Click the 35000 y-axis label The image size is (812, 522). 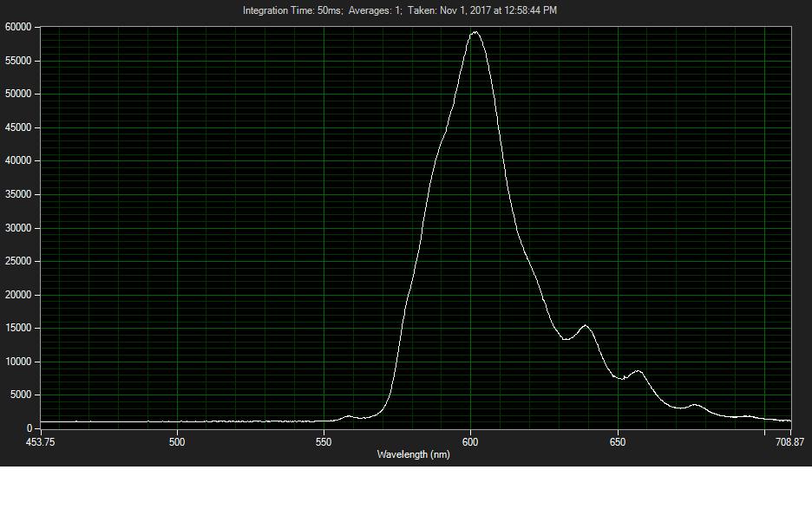[18, 194]
